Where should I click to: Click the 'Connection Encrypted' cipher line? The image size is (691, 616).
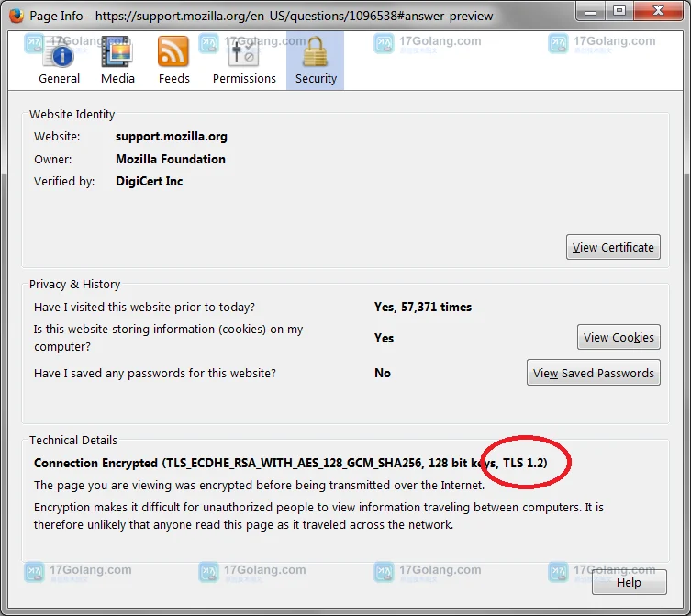coord(290,463)
